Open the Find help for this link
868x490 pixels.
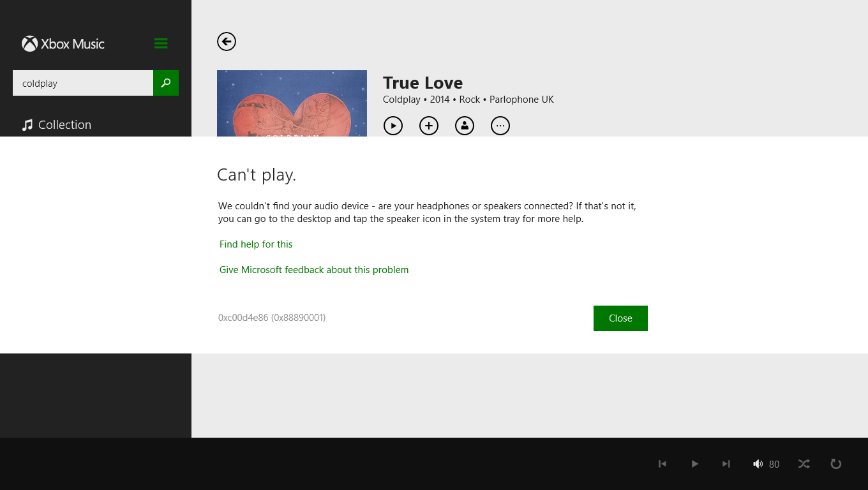pyautogui.click(x=256, y=244)
